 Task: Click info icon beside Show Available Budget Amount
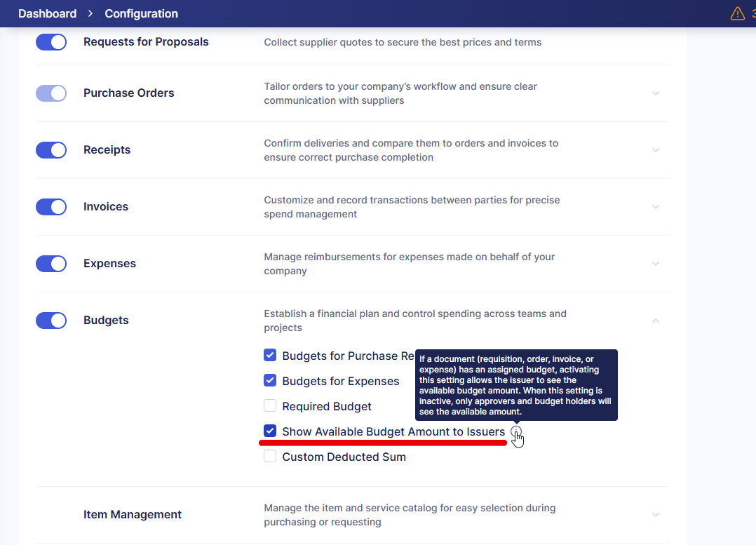click(516, 431)
